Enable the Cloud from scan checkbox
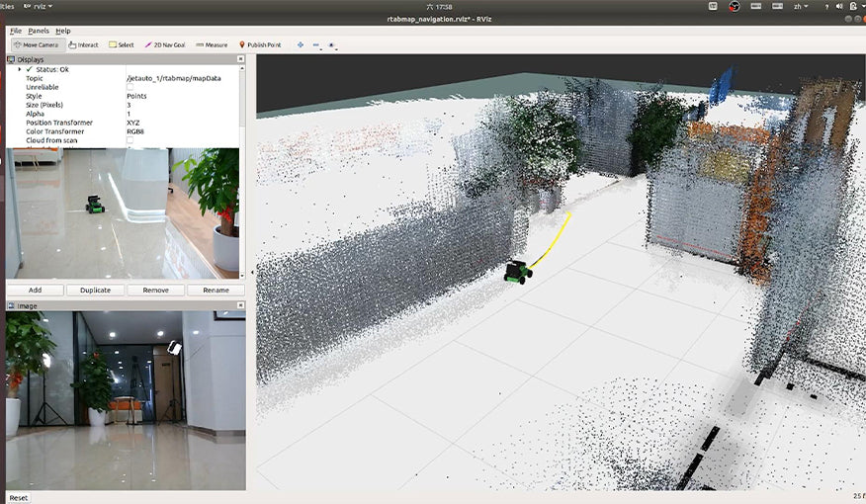Image resolution: width=866 pixels, height=504 pixels. click(x=130, y=140)
